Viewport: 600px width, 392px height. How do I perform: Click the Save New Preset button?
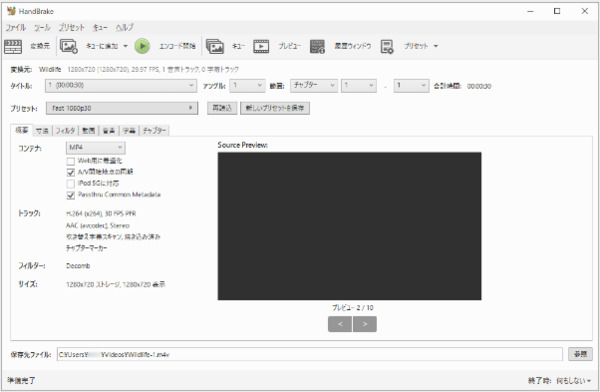[x=275, y=108]
